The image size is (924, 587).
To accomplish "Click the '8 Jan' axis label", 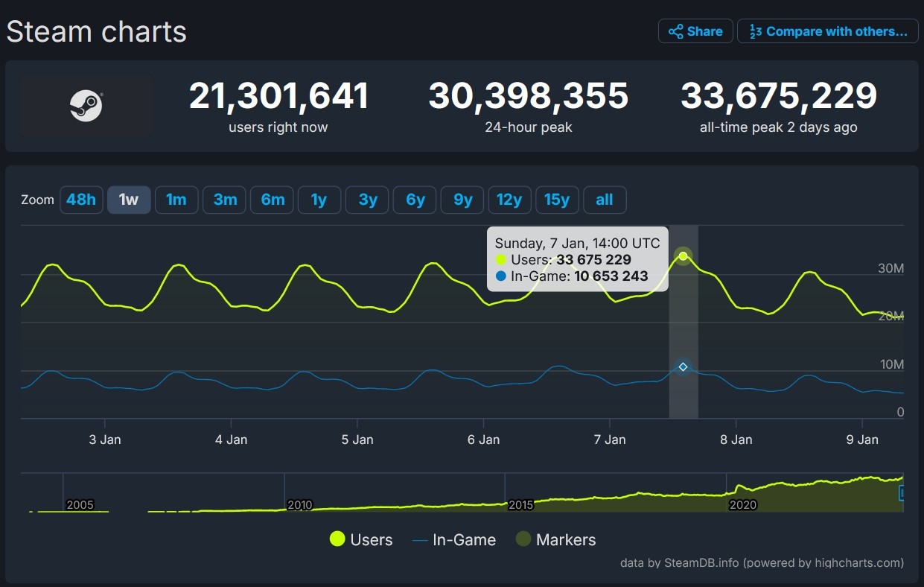I will point(736,440).
